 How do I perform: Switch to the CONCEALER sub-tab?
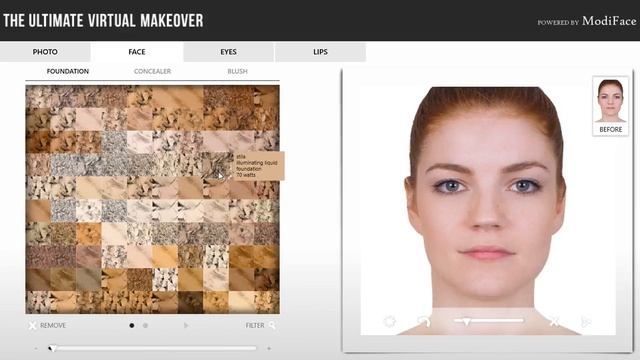(x=153, y=71)
